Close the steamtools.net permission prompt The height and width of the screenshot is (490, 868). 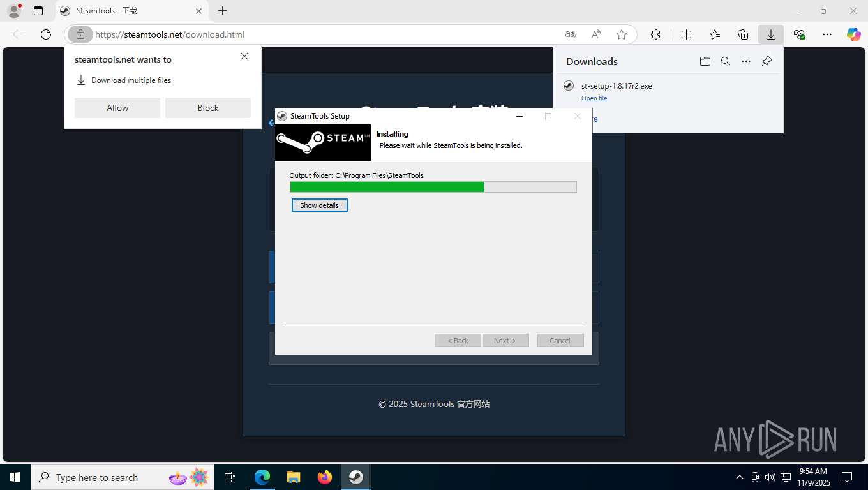point(244,56)
